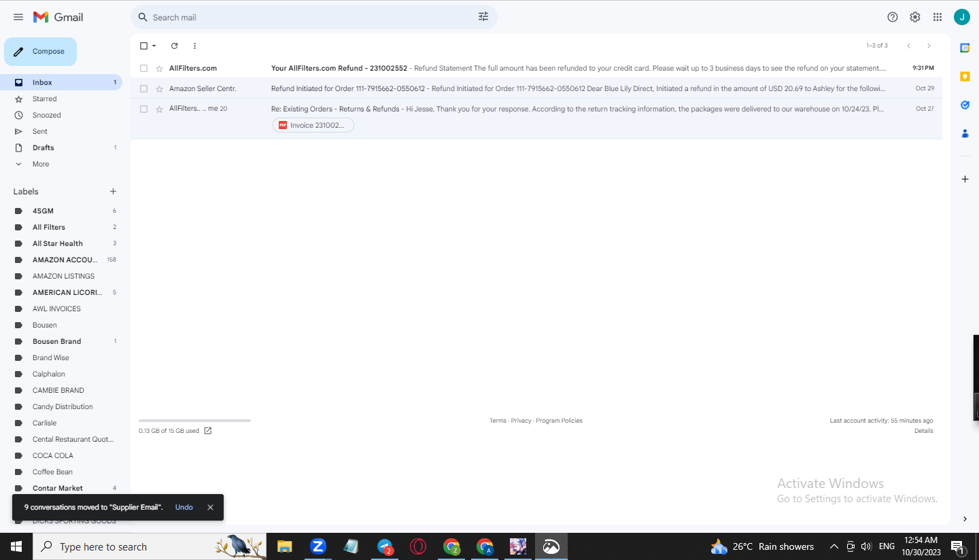979x560 pixels.
Task: Open Zalo app in taskbar
Action: tap(318, 546)
